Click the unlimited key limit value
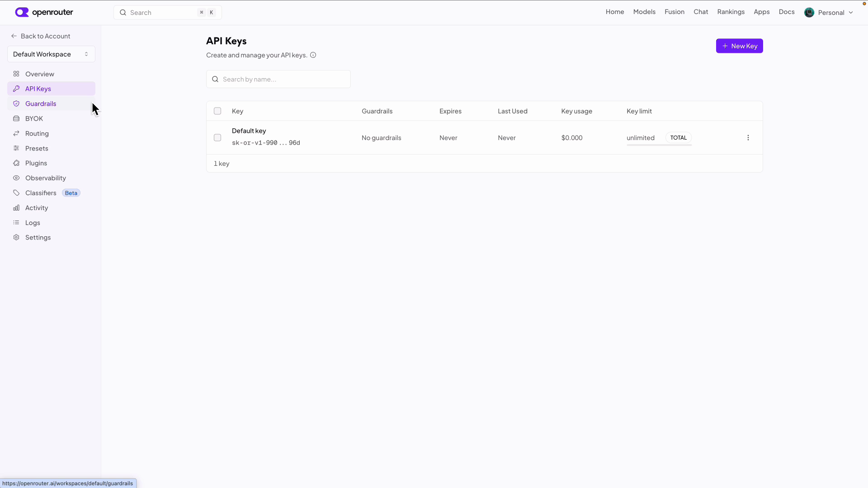This screenshot has width=868, height=488. coord(641,138)
